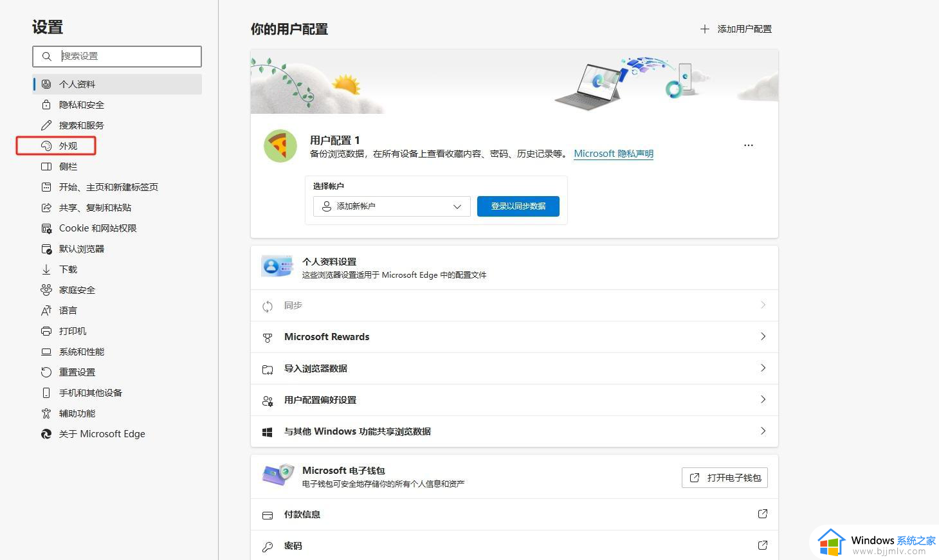The width and height of the screenshot is (939, 560).
Task: Click the magnifier icon in the search box
Action: [47, 57]
